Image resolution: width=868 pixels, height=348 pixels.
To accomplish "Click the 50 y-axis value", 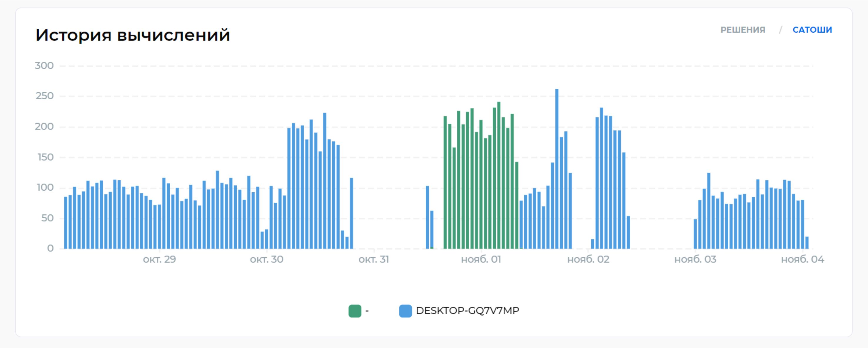I will pyautogui.click(x=47, y=218).
